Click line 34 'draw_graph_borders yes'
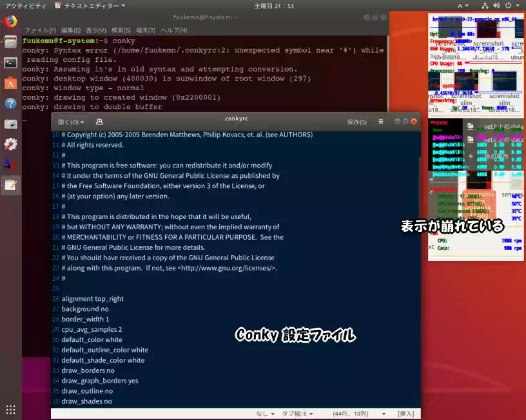 point(100,381)
